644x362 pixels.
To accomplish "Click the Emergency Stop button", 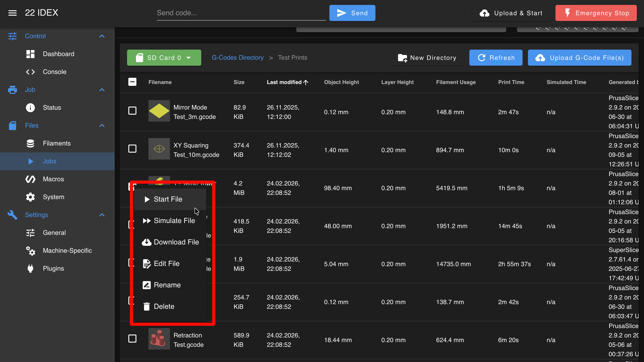I will coord(596,13).
